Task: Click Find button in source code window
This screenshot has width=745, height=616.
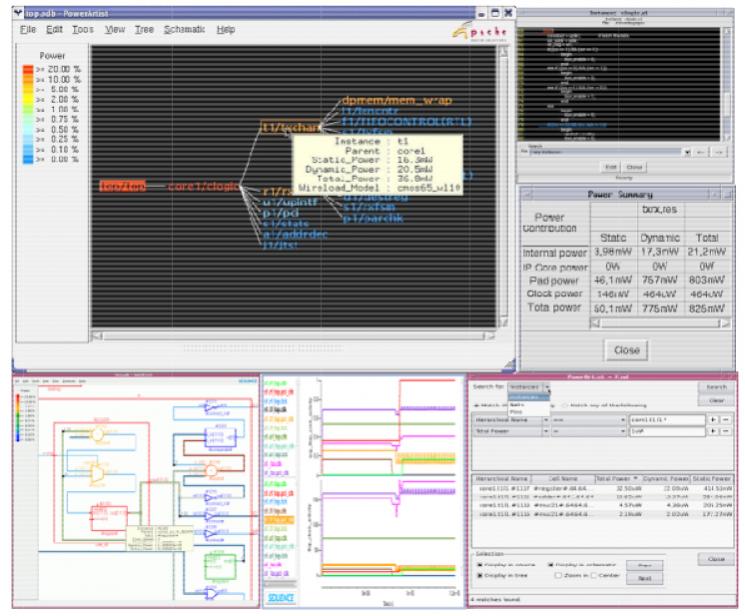Action: click(x=610, y=167)
